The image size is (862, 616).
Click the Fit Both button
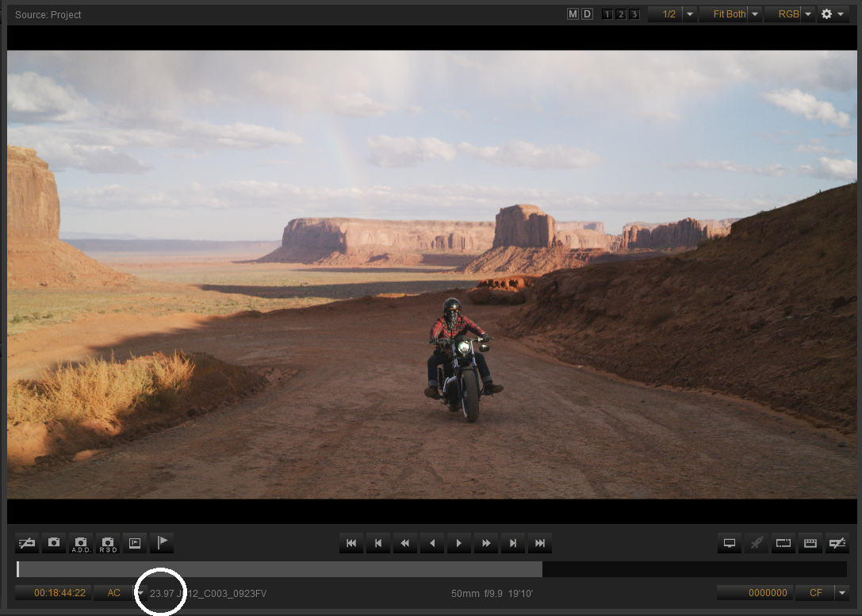point(724,14)
